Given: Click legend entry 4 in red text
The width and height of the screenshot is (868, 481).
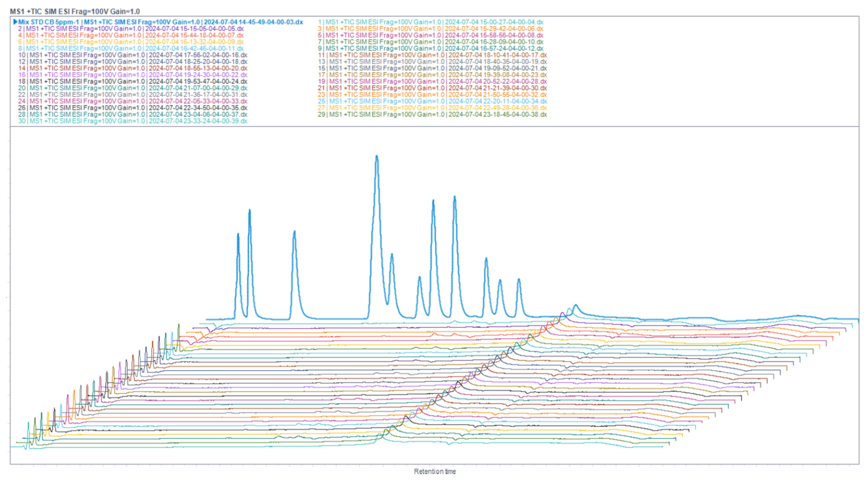Looking at the screenshot, I should pyautogui.click(x=131, y=35).
